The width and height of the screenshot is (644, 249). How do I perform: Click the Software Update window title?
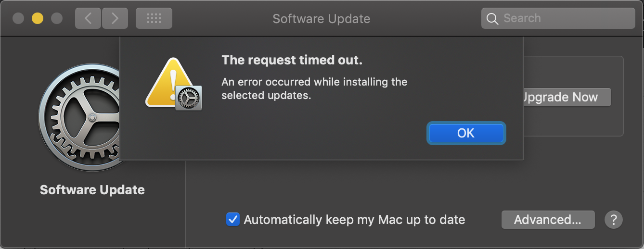[321, 19]
